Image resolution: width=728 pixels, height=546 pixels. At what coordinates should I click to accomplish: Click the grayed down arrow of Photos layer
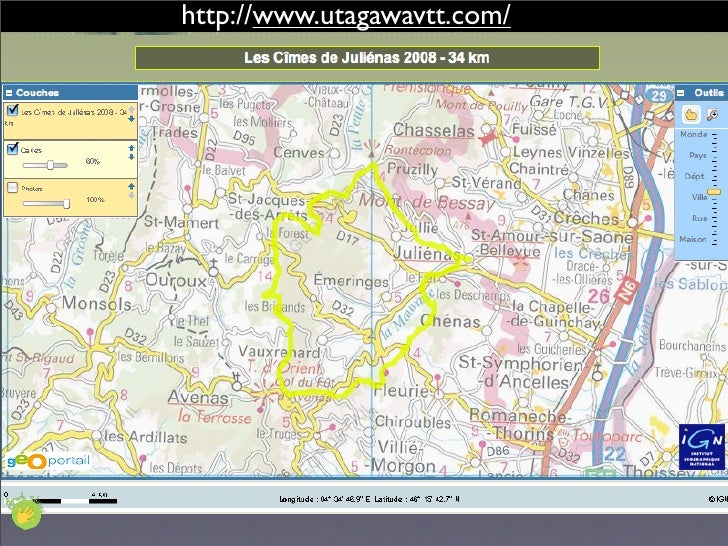pyautogui.click(x=131, y=195)
